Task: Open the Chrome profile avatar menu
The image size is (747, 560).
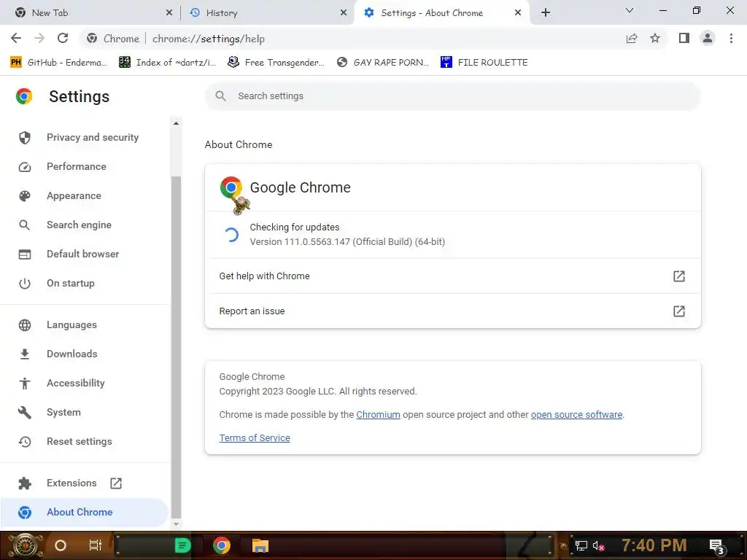Action: coord(708,38)
